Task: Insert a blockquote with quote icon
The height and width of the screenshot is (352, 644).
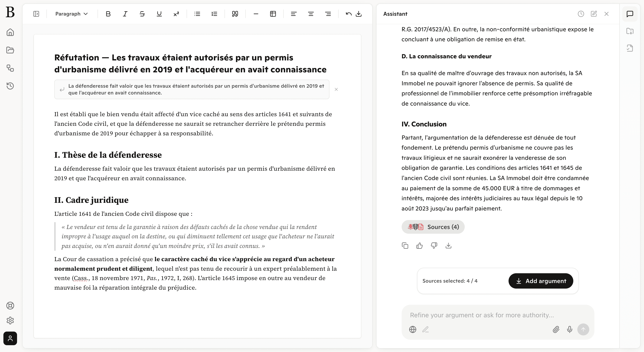Action: coord(235,14)
